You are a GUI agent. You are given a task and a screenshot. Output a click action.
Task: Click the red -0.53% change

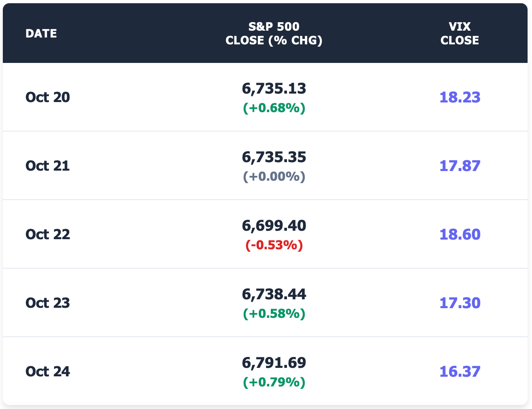(x=274, y=245)
